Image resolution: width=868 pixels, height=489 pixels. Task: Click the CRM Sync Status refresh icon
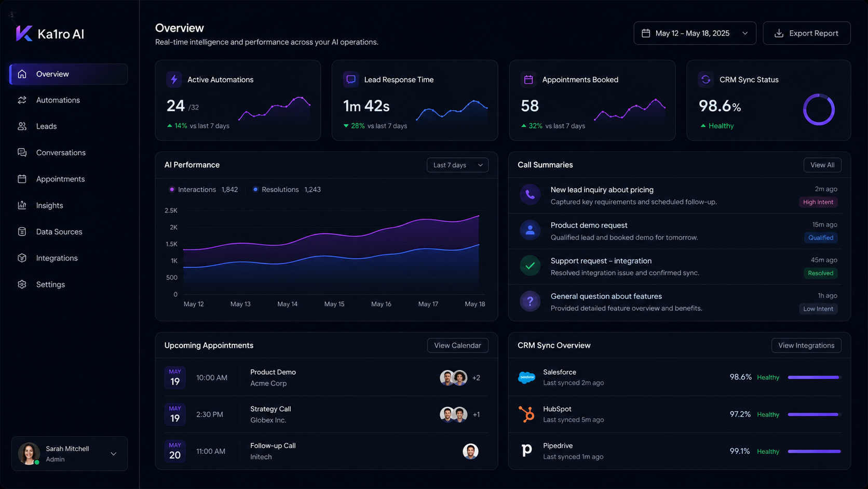coord(706,80)
